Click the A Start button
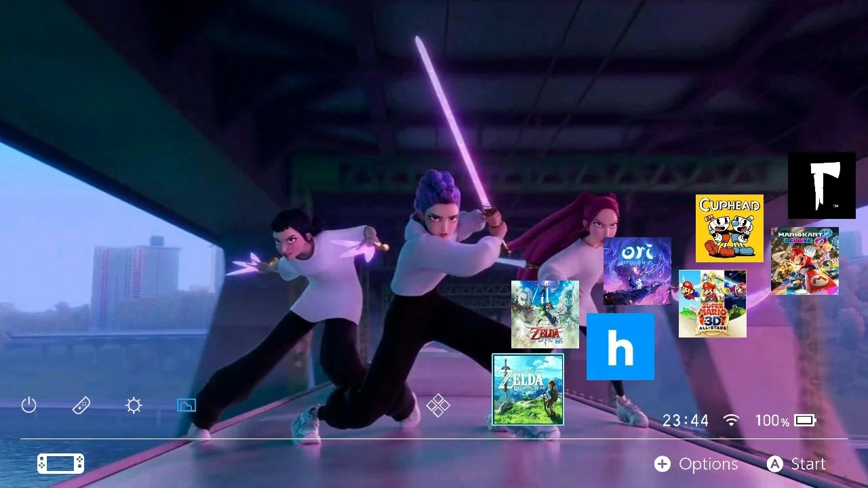The image size is (868, 488). [x=796, y=464]
